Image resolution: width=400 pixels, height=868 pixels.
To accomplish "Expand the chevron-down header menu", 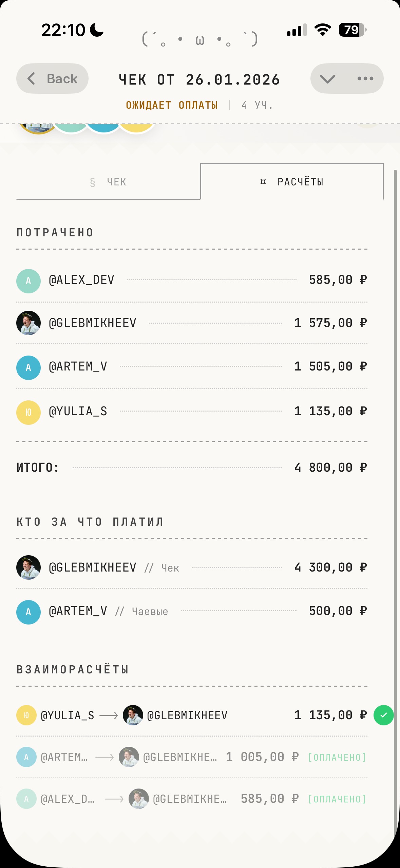I will (x=327, y=79).
